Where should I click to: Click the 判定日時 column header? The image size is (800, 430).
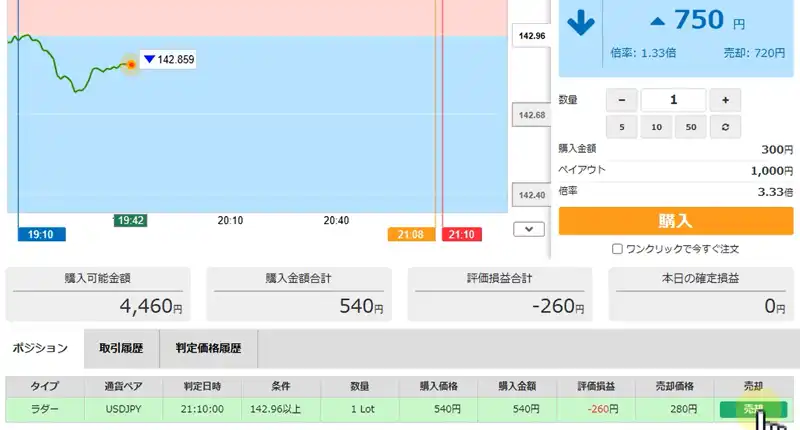[x=203, y=386]
